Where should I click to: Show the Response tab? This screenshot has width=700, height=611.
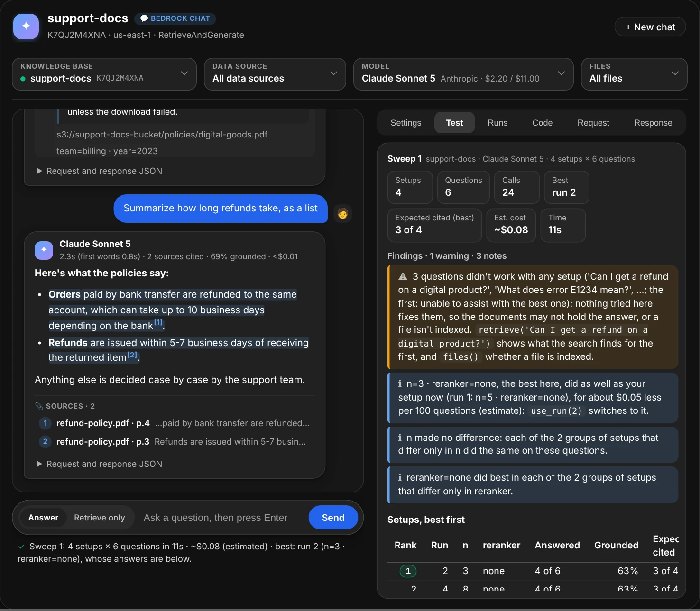(x=653, y=123)
